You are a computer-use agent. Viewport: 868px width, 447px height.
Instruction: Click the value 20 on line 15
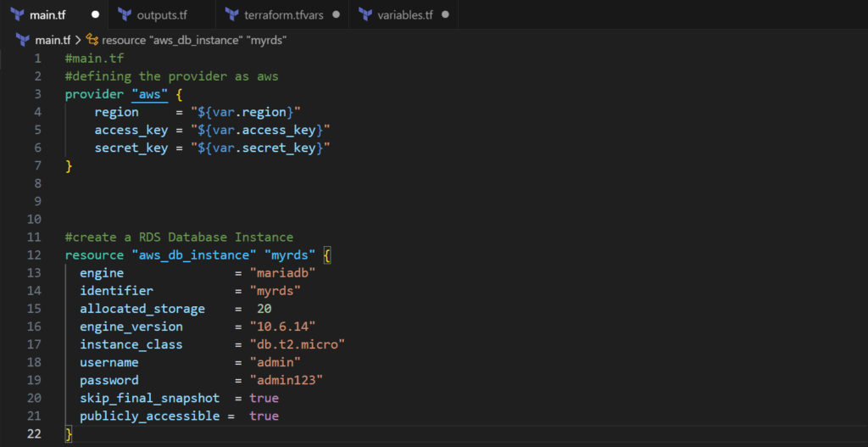[264, 309]
